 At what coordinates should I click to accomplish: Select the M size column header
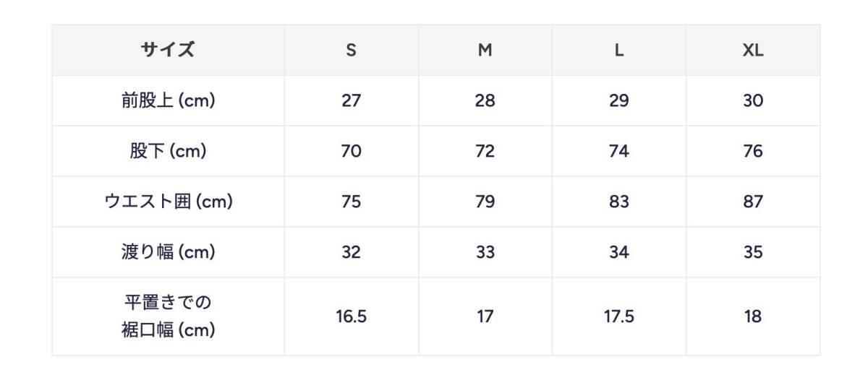click(x=485, y=50)
